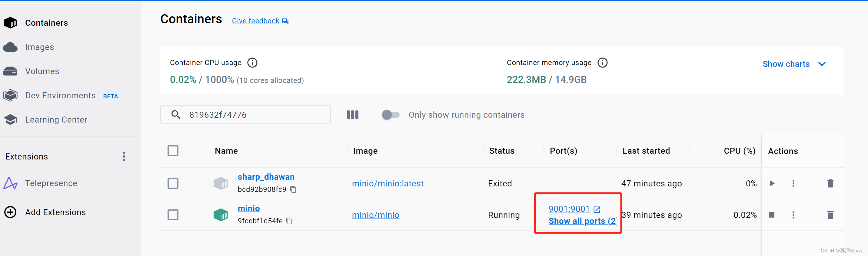Click the container search input field

coord(246,115)
